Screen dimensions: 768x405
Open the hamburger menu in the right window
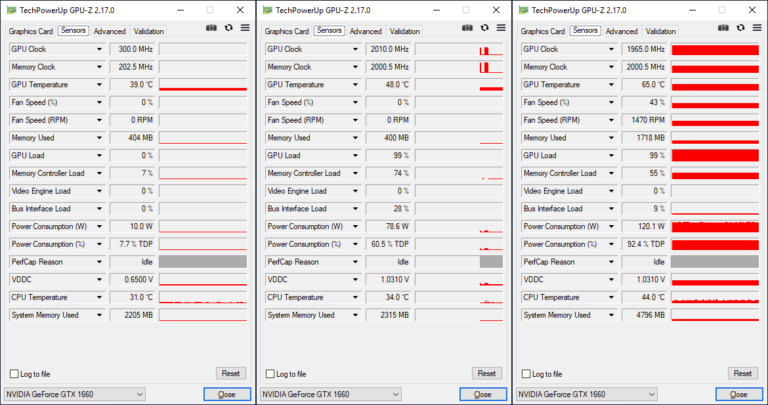coord(755,28)
